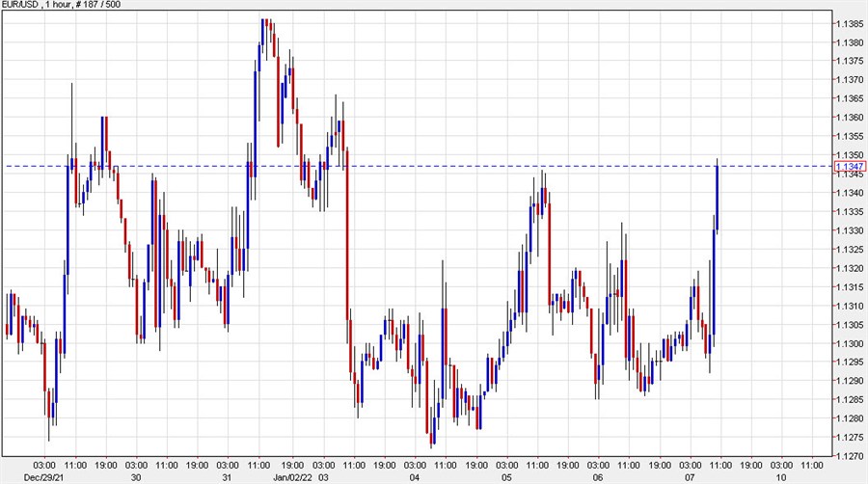
Task: Select the Jan/02/22 date label
Action: [x=293, y=477]
